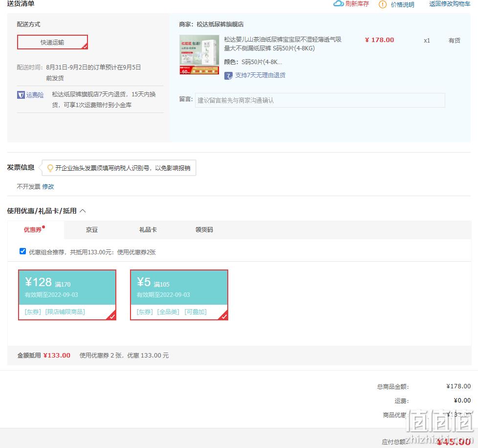Open the 刷新库存 link
478x448 pixels.
[357, 3]
